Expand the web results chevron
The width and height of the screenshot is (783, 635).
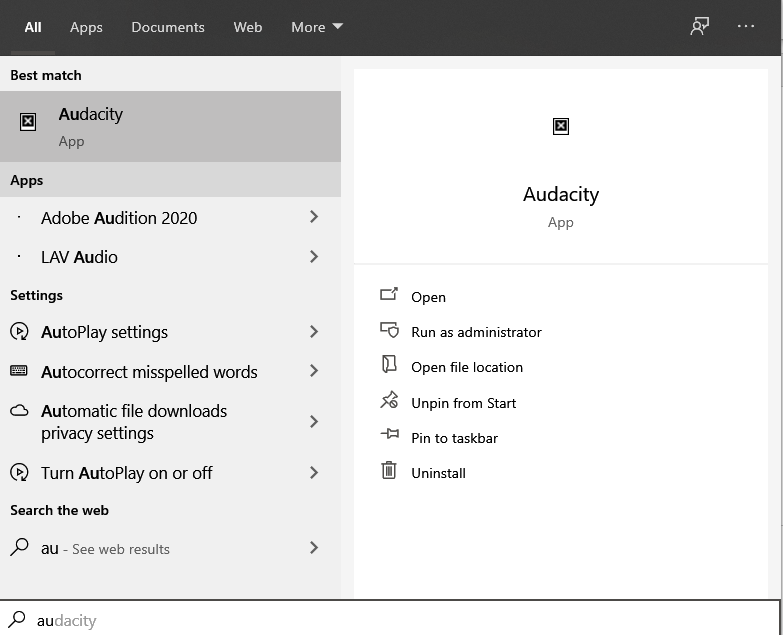click(314, 548)
